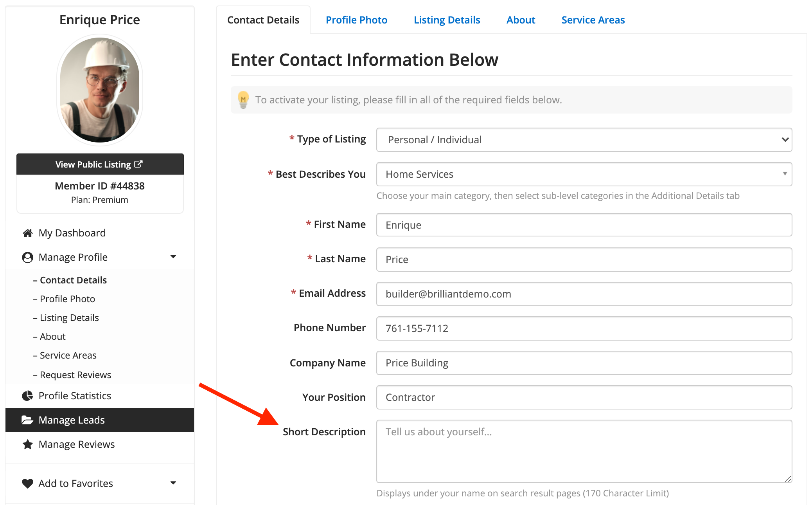The width and height of the screenshot is (812, 505).
Task: Open the Best Describes You dropdown
Action: tap(584, 174)
